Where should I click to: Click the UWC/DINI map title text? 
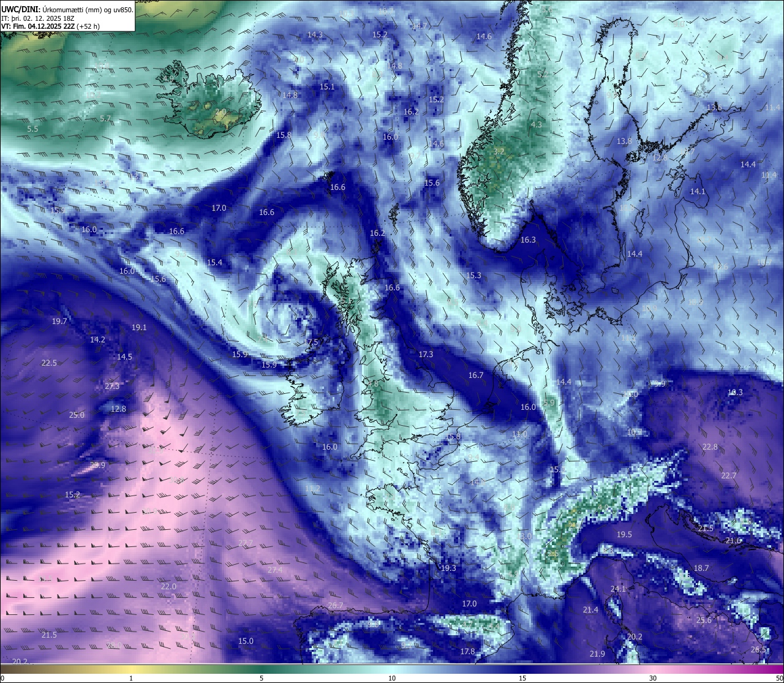(x=67, y=9)
